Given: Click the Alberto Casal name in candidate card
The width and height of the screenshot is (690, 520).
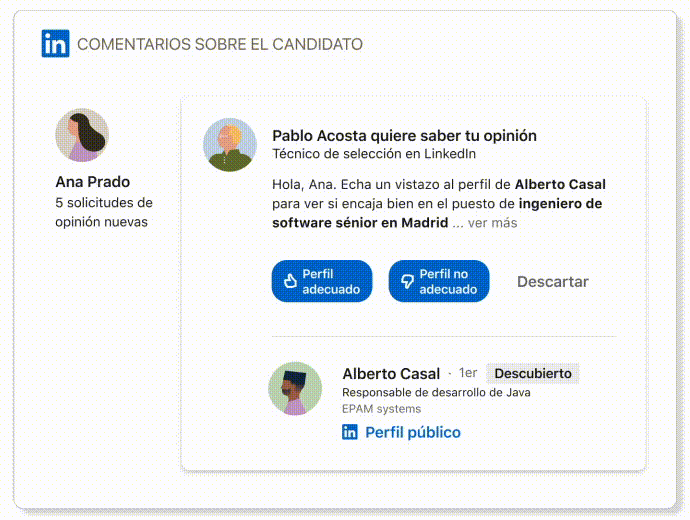Looking at the screenshot, I should coord(390,373).
